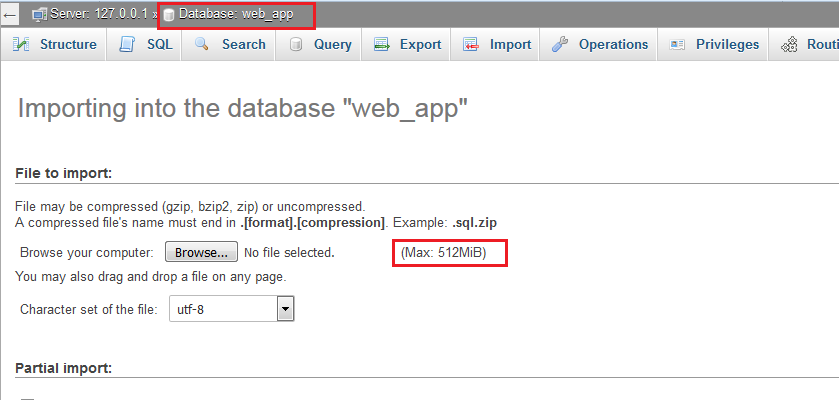Switch to the Query tab
This screenshot has width=839, height=400.
pos(319,44)
